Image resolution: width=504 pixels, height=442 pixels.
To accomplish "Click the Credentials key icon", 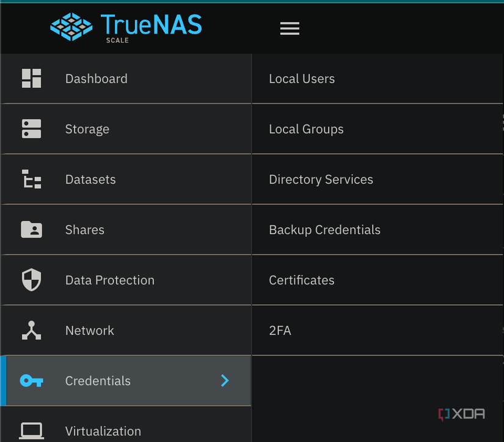I will [31, 381].
